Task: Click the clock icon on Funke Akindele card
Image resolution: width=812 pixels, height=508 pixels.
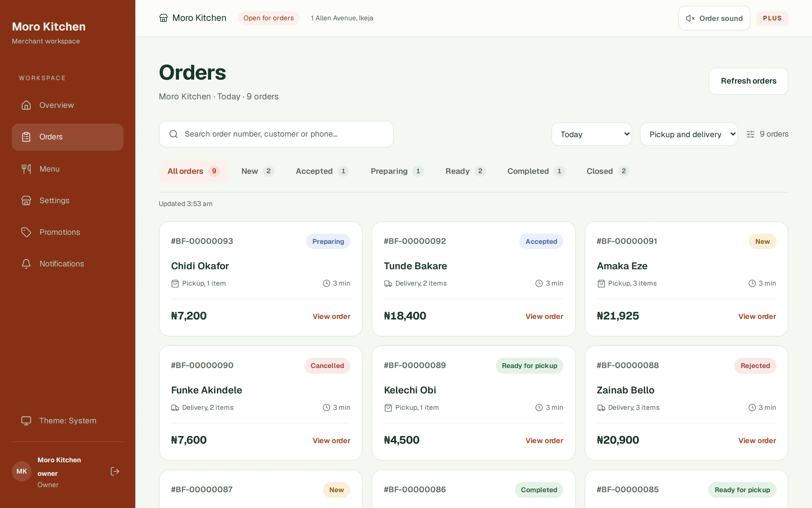Action: coord(326,408)
